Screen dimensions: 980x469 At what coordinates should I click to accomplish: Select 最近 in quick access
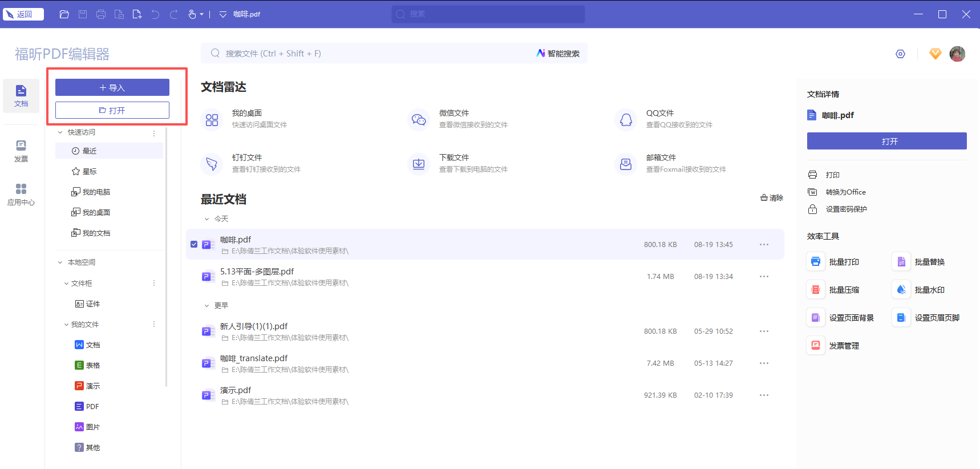point(109,151)
